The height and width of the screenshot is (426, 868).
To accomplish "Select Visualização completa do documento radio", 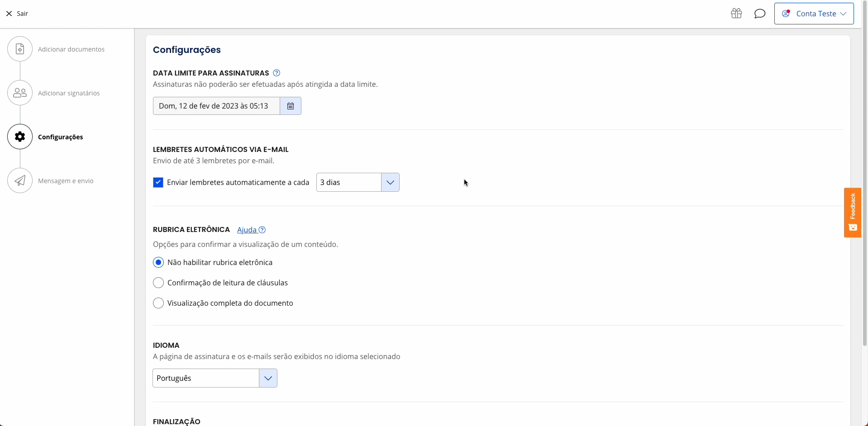I will point(158,303).
